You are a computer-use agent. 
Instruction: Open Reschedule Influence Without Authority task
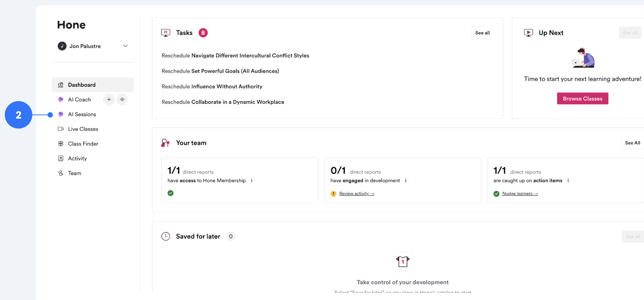(x=212, y=86)
